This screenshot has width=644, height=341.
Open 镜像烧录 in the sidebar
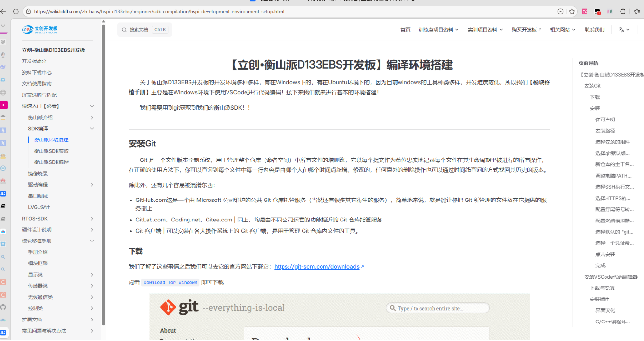point(38,174)
